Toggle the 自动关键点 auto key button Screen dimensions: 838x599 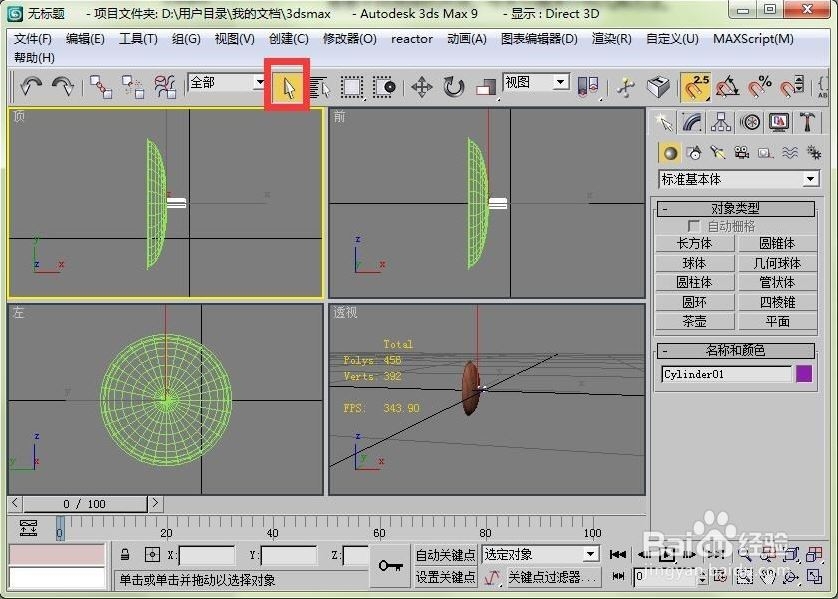pos(445,555)
